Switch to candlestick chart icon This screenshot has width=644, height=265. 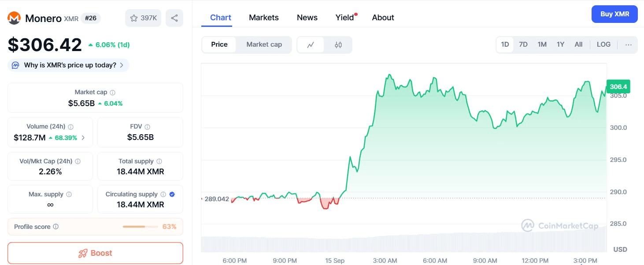coord(338,44)
